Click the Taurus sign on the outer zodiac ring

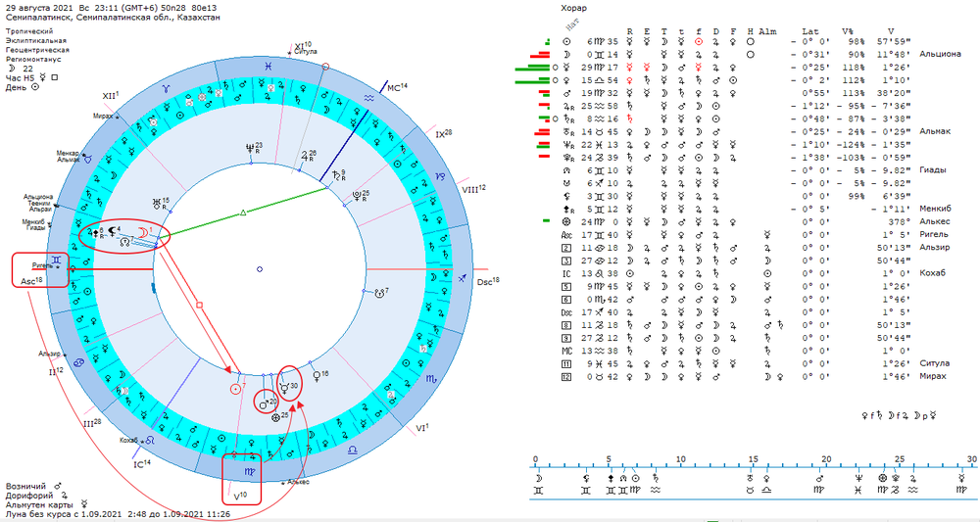tap(88, 160)
